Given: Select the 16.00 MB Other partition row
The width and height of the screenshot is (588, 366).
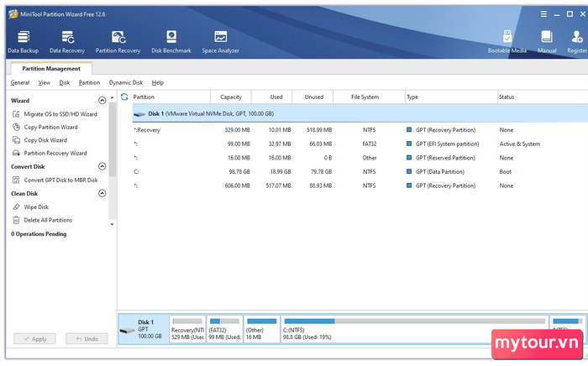Looking at the screenshot, I should point(360,158).
